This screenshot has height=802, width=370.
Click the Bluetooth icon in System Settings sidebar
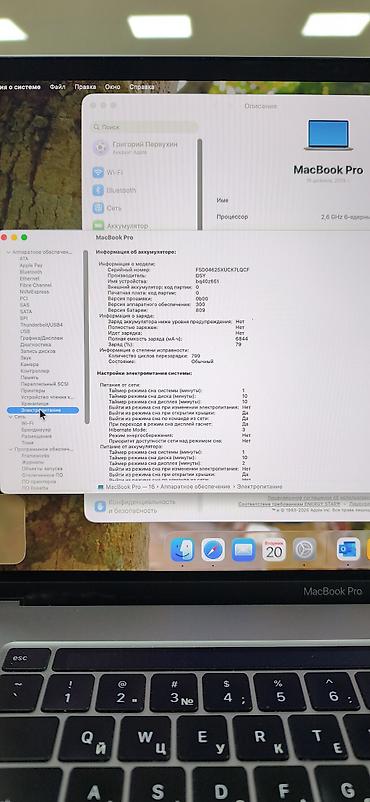click(x=98, y=190)
